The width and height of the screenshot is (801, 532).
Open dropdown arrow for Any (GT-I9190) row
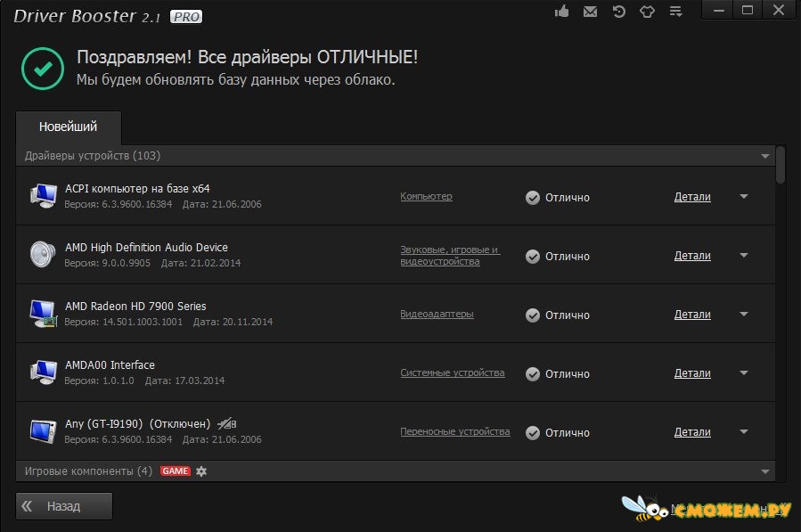pyautogui.click(x=744, y=431)
